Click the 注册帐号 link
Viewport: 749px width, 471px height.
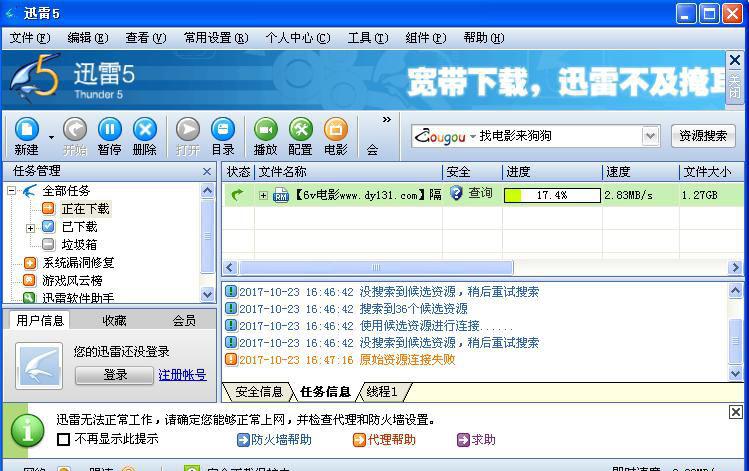pos(182,375)
